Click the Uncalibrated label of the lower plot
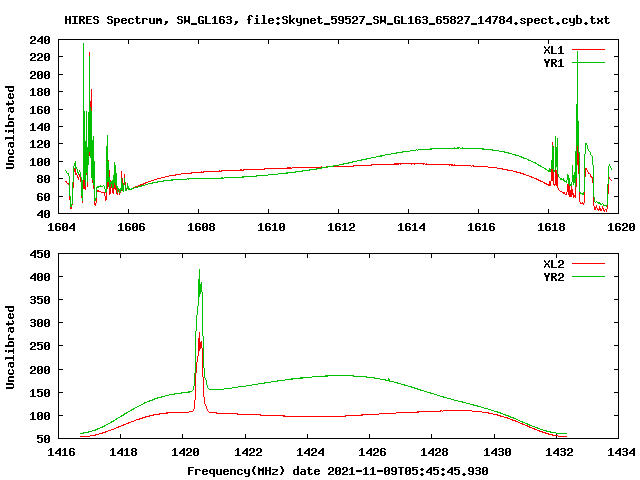The height and width of the screenshot is (480, 640). 10,347
